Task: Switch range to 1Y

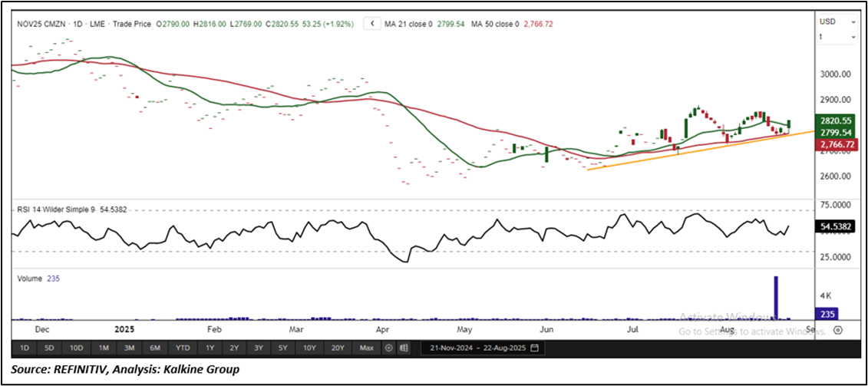Action: [210, 348]
